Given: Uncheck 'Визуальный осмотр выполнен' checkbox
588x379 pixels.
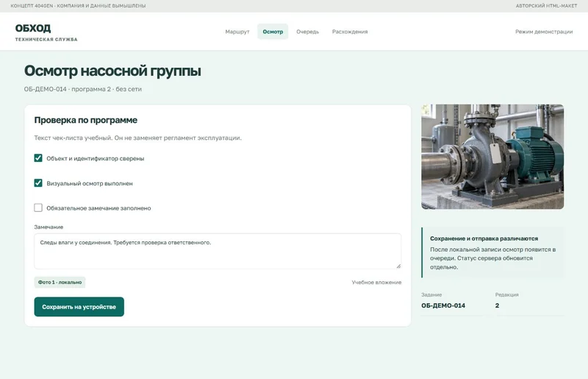Looking at the screenshot, I should coord(38,183).
